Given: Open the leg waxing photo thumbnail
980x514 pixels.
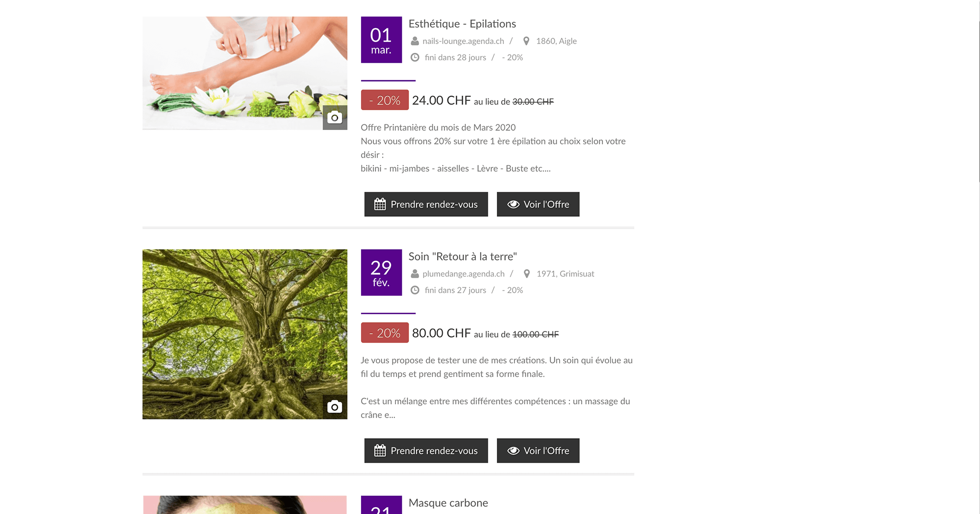Looking at the screenshot, I should [245, 73].
